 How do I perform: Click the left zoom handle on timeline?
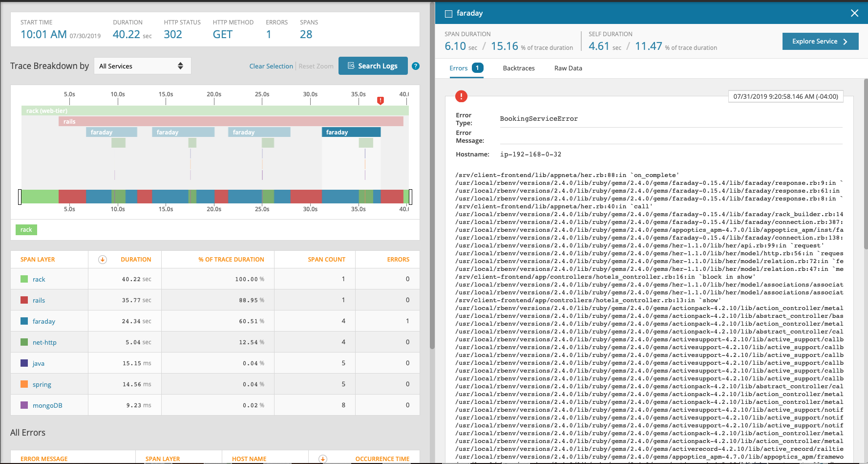[x=20, y=197]
